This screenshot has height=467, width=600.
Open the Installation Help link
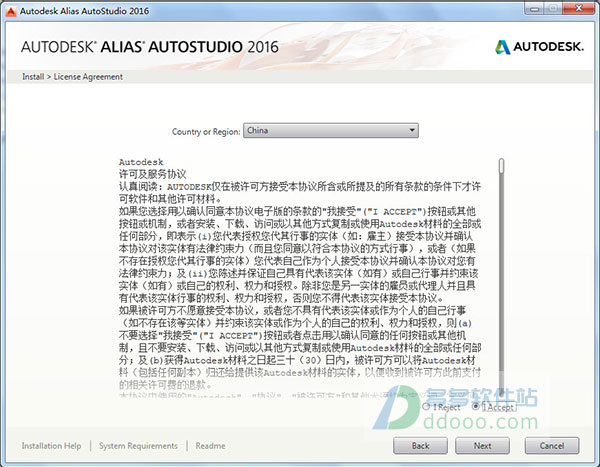(51, 446)
